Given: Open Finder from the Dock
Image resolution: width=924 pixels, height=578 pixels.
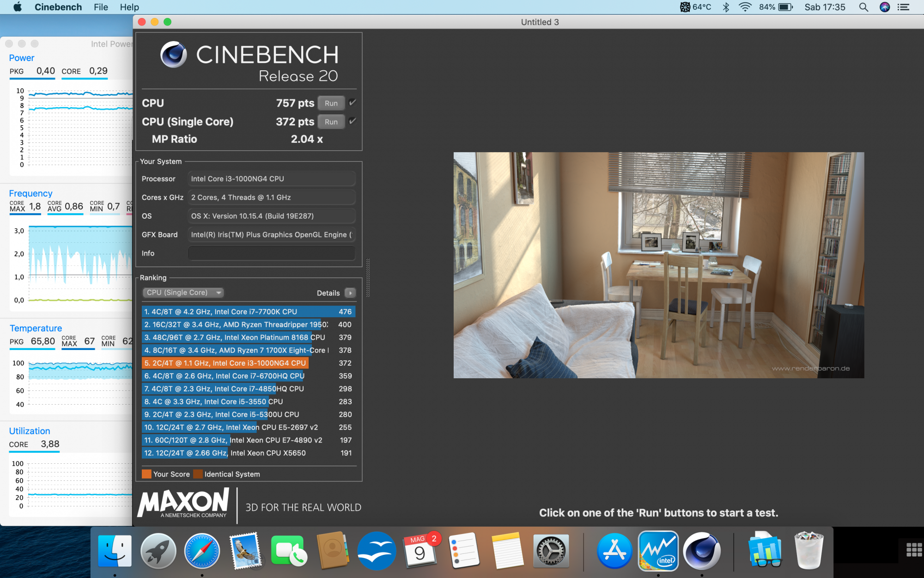Looking at the screenshot, I should tap(115, 551).
